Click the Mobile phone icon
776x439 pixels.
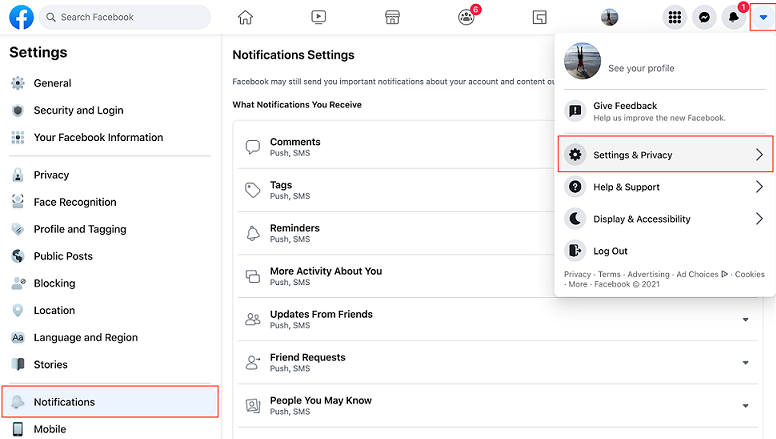click(x=18, y=429)
